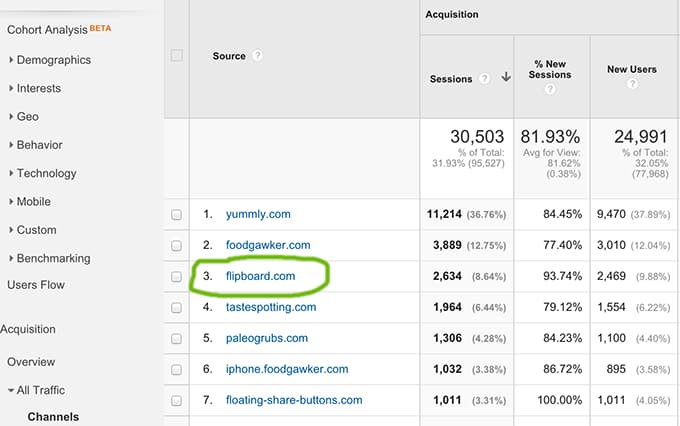Sort by % New Sessions column header
680x426 pixels.
coord(550,69)
